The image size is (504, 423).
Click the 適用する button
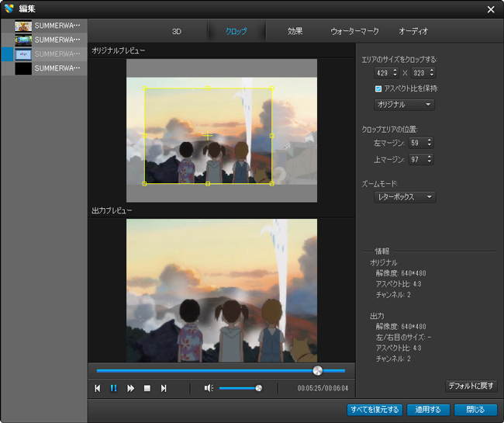click(x=428, y=409)
